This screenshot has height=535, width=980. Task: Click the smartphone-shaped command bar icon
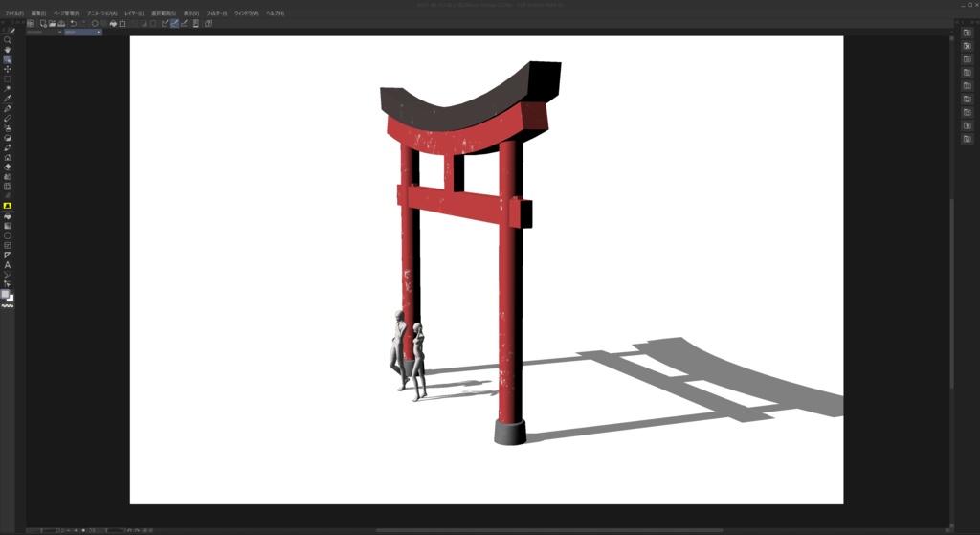click(x=195, y=24)
